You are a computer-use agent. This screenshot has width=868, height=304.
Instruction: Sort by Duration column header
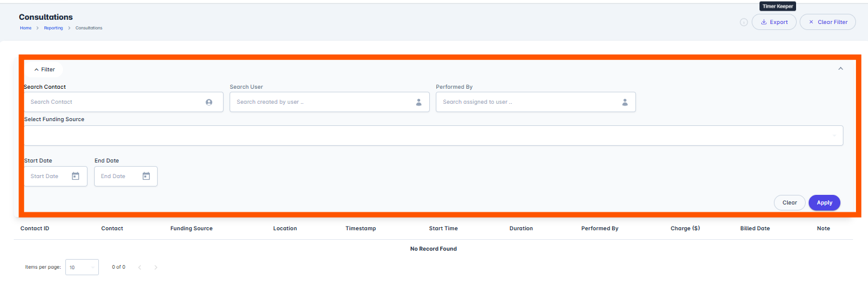pos(521,228)
